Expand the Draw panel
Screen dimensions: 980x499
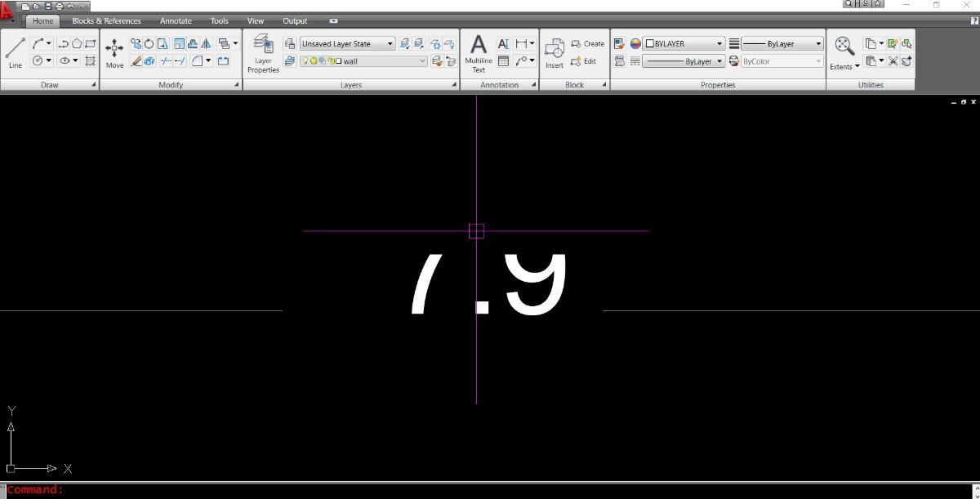point(94,85)
